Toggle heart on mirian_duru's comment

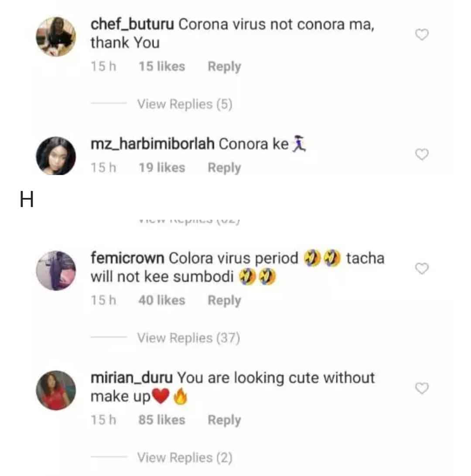click(422, 388)
